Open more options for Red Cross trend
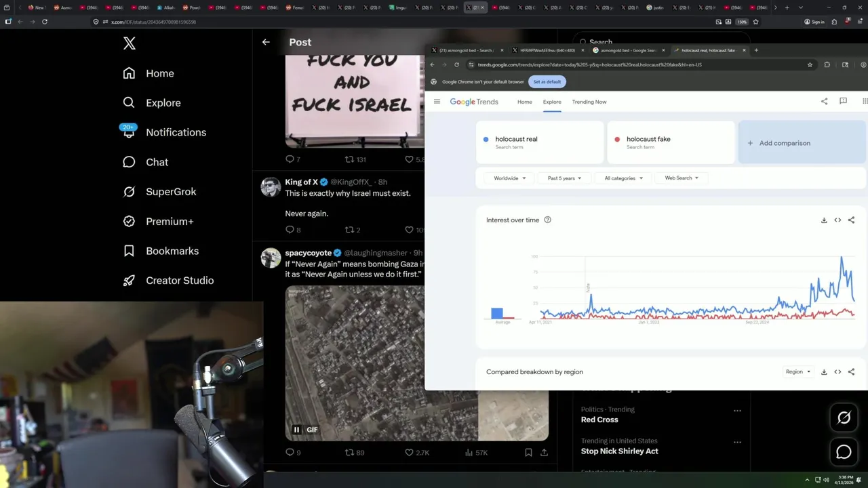868x488 pixels. [737, 410]
